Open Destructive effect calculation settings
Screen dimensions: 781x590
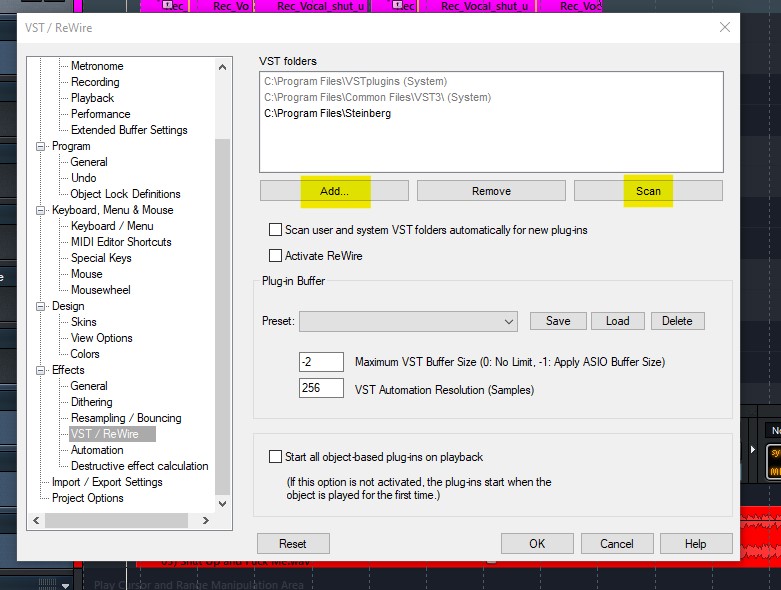click(139, 466)
